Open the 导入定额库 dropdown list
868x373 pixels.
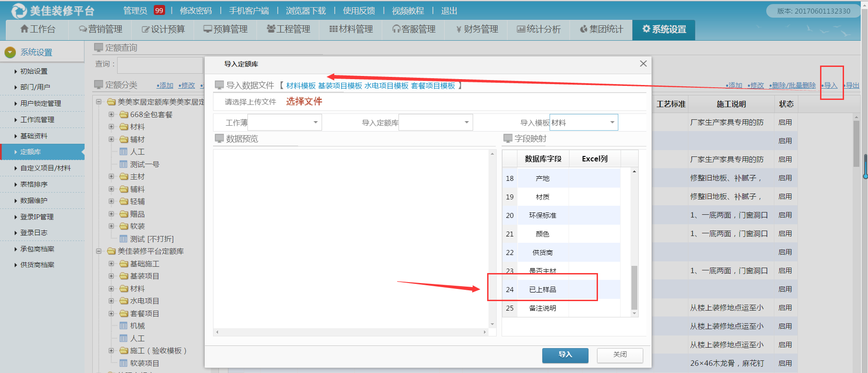point(466,123)
